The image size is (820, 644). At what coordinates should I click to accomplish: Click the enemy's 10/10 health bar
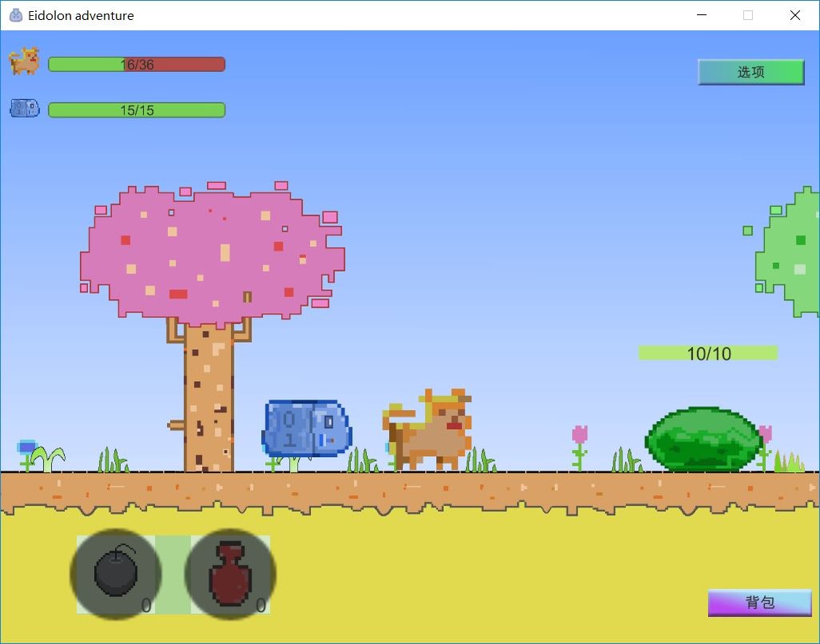[x=707, y=353]
